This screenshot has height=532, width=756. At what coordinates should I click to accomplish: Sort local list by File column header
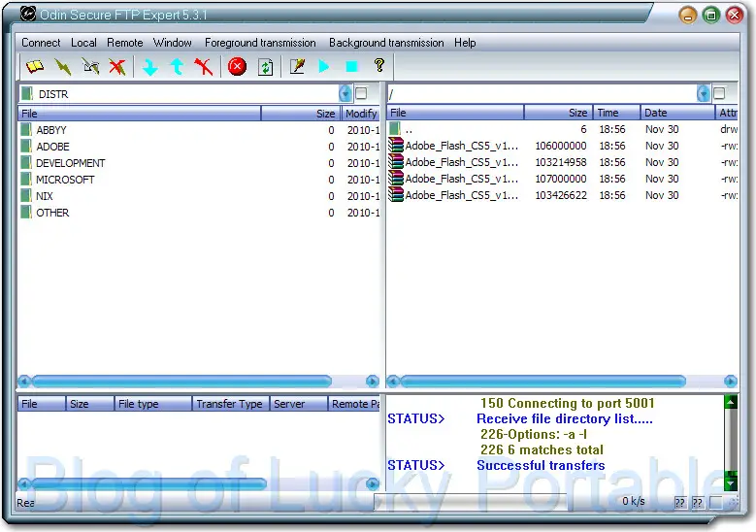coord(140,114)
